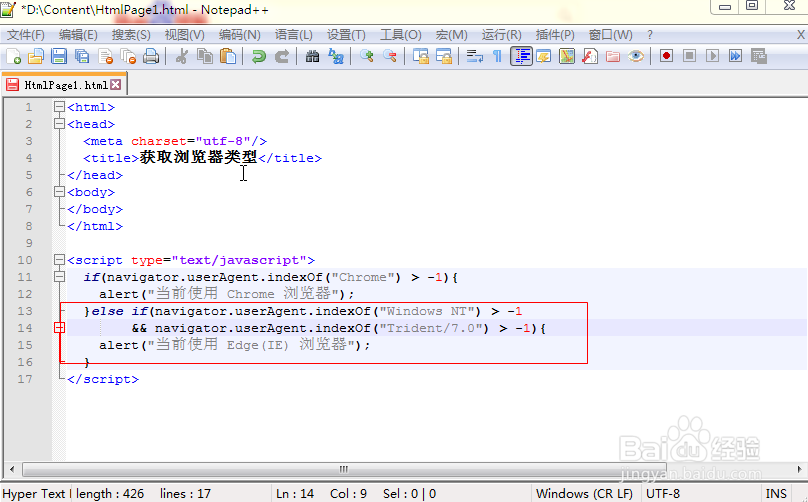Toggle indent guide toolbar button
Screen dimensions: 808x502
tap(521, 56)
